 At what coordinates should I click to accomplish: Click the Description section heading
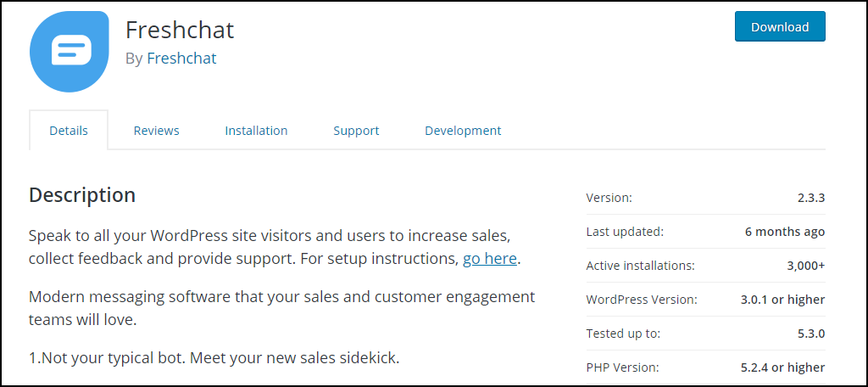[x=82, y=195]
